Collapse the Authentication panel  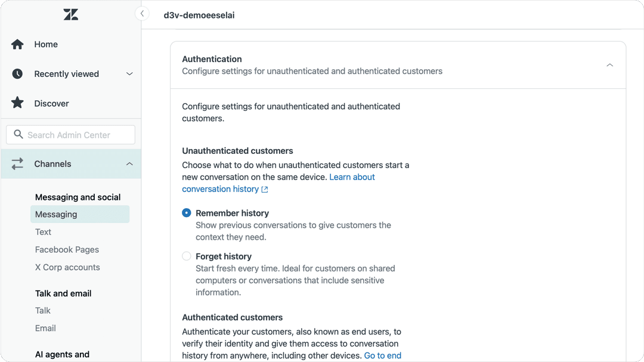(x=609, y=64)
